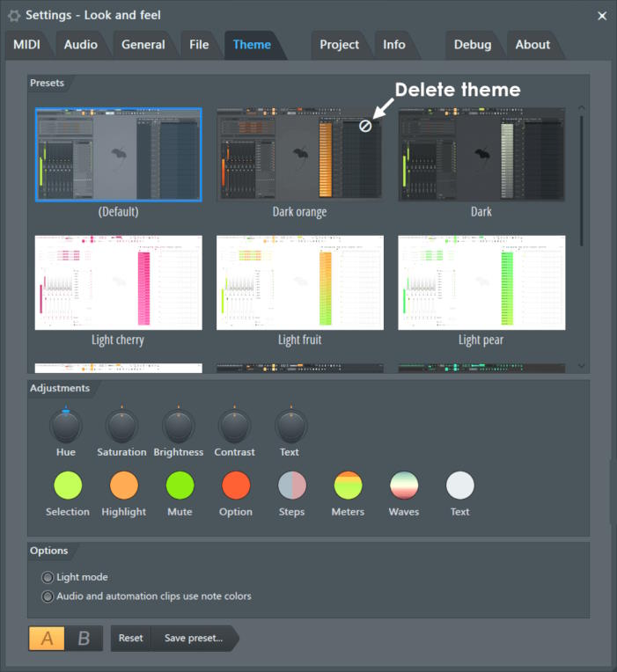Click the Saturation knob
The width and height of the screenshot is (617, 672).
[121, 427]
